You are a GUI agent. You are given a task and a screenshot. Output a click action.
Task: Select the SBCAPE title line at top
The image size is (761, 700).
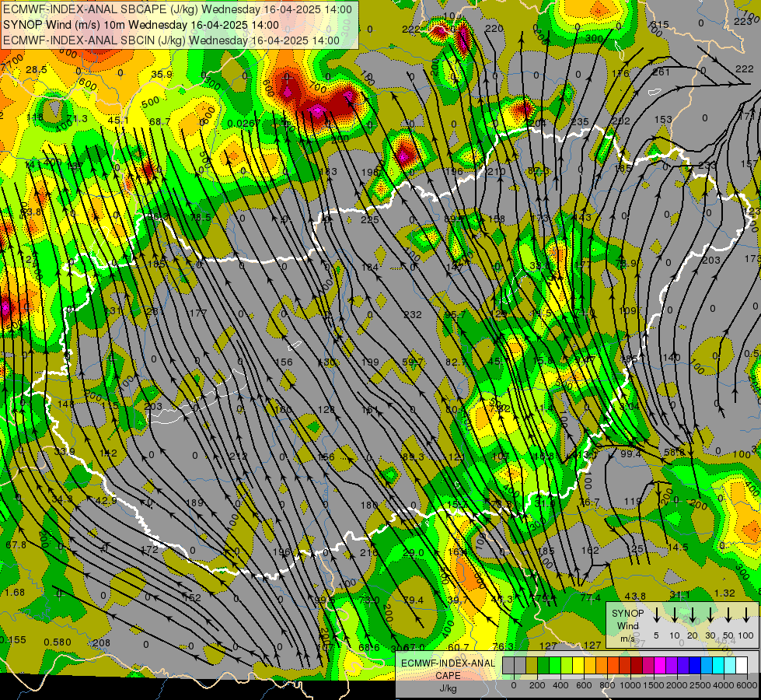pyautogui.click(x=177, y=9)
